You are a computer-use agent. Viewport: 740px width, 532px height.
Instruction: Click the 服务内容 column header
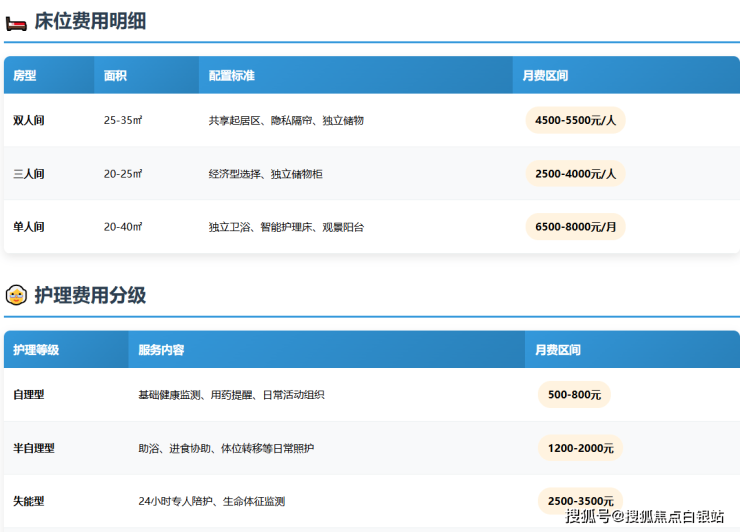point(161,350)
